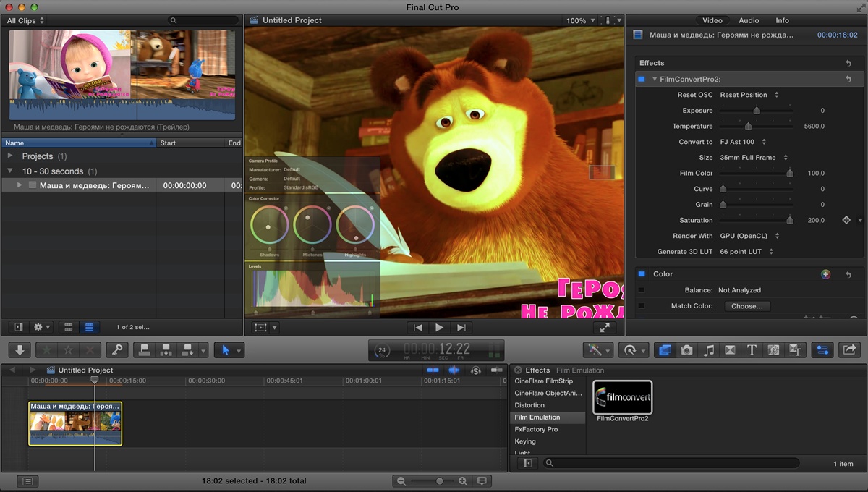Image resolution: width=868 pixels, height=492 pixels.
Task: Open the Enhancements magic wand menu
Action: 598,349
